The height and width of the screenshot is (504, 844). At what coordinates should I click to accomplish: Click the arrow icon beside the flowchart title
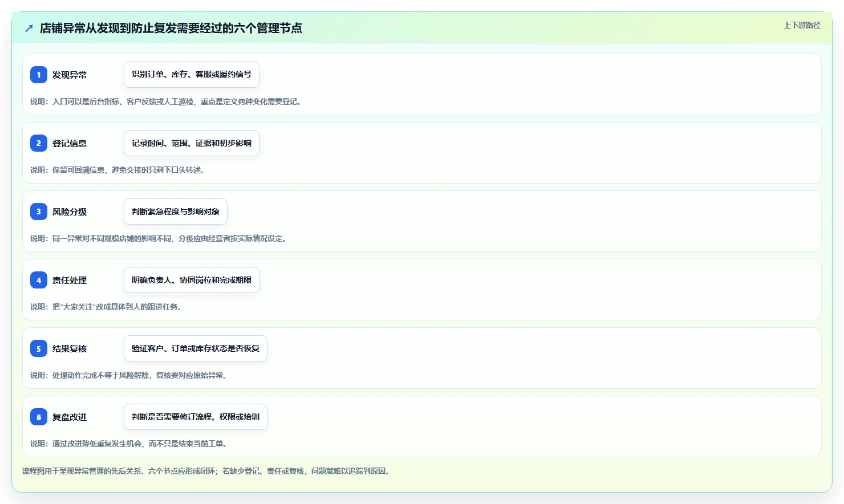29,28
